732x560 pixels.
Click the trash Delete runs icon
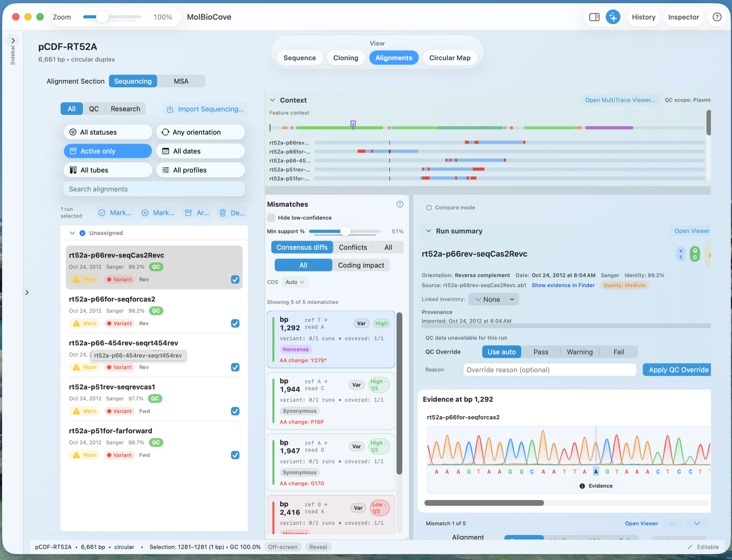coord(223,213)
